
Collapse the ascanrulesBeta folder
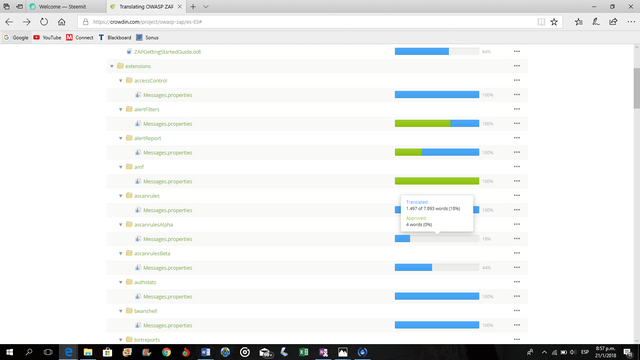click(x=121, y=253)
